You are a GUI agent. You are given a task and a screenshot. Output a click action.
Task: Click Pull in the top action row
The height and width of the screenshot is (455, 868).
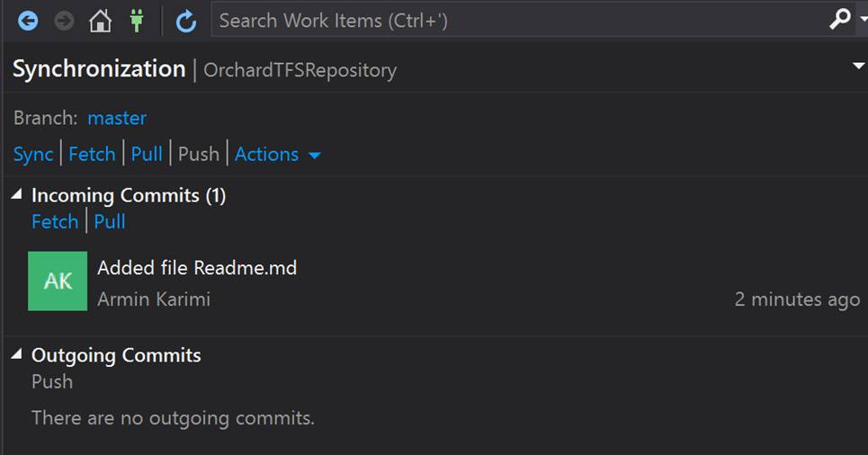coord(147,154)
